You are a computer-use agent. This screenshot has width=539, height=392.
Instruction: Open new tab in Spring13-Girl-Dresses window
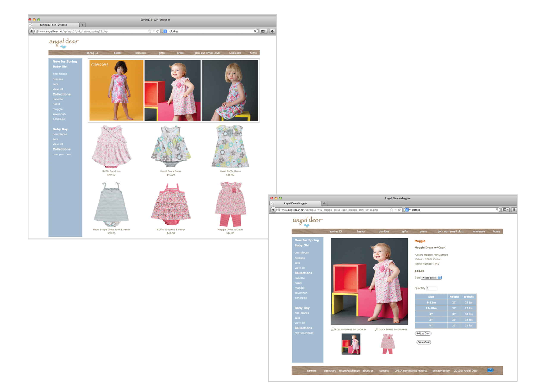[x=82, y=25]
